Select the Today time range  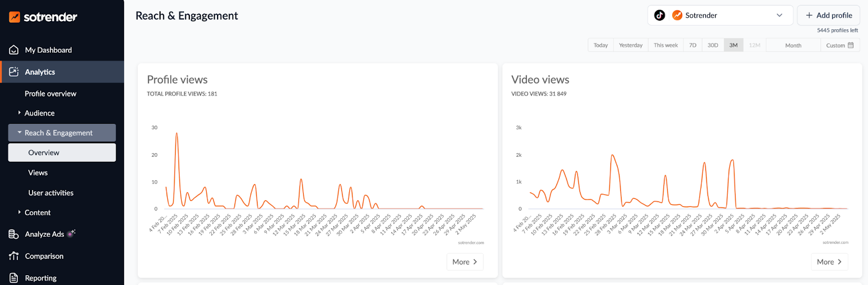(x=601, y=45)
